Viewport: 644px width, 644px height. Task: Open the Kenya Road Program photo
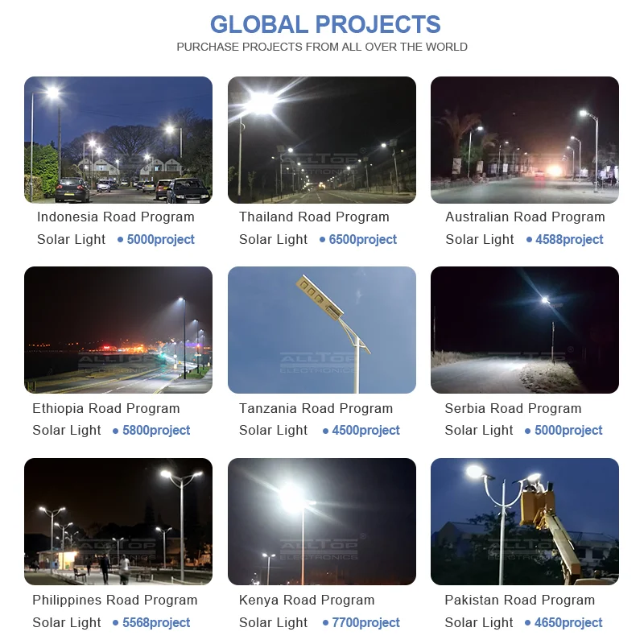(321, 521)
